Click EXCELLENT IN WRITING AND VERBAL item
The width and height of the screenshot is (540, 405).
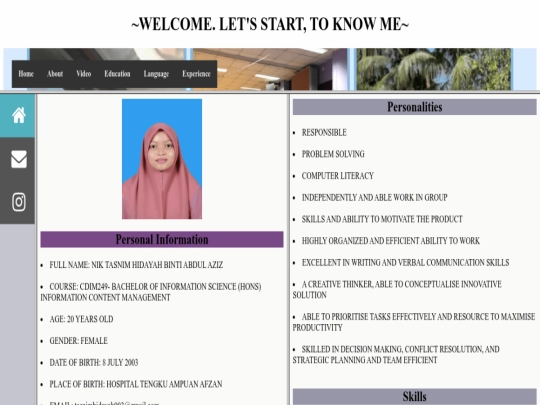click(x=405, y=263)
